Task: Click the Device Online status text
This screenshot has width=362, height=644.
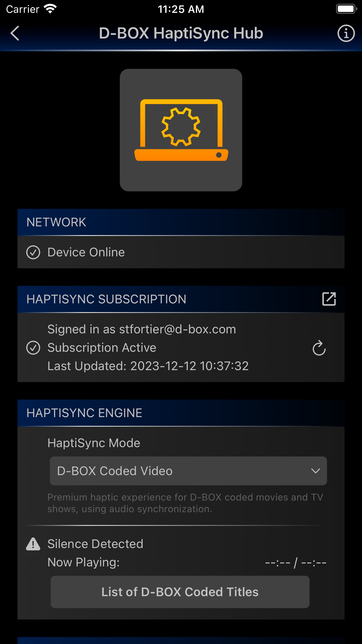Action: pos(86,252)
